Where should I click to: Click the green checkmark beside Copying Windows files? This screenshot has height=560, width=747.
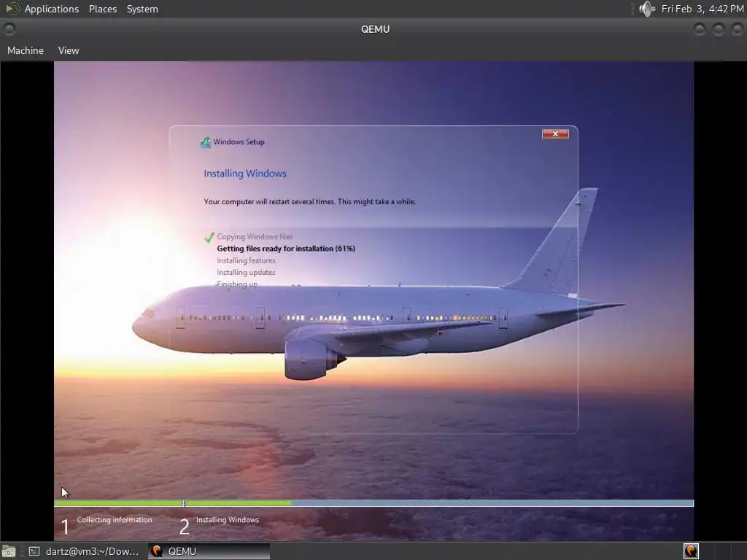(x=209, y=237)
